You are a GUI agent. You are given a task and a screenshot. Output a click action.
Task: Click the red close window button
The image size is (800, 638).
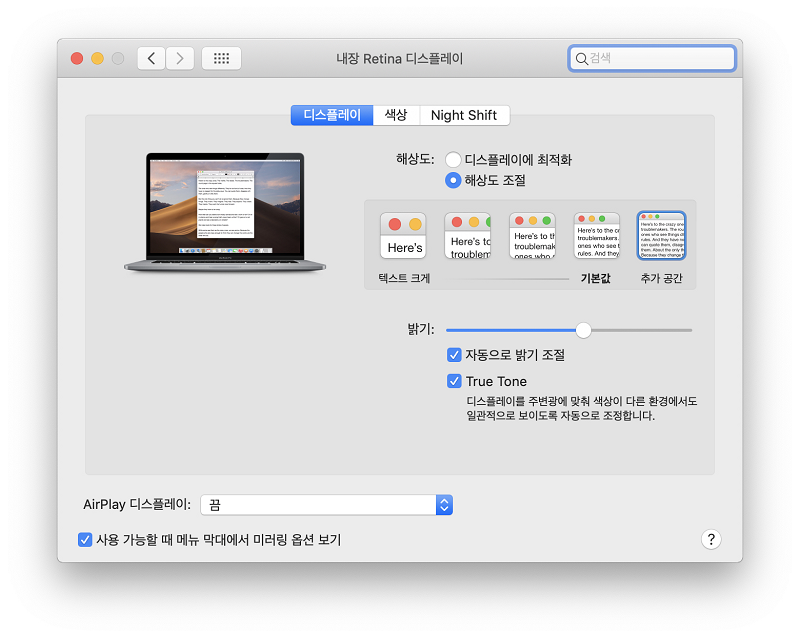77,58
